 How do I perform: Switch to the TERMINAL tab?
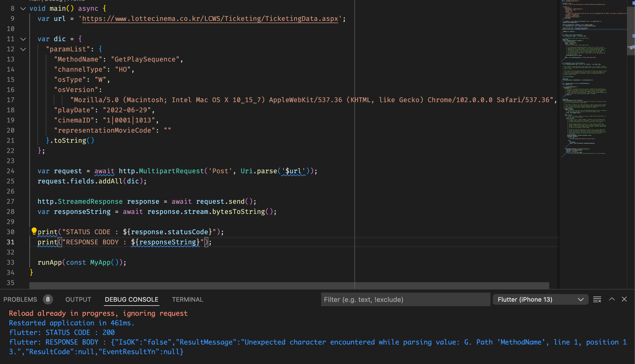click(187, 299)
